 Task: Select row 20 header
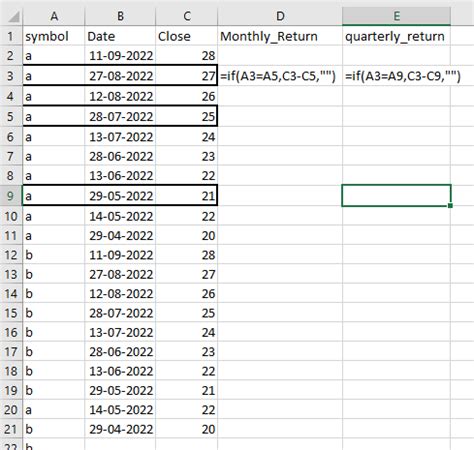tap(11, 410)
